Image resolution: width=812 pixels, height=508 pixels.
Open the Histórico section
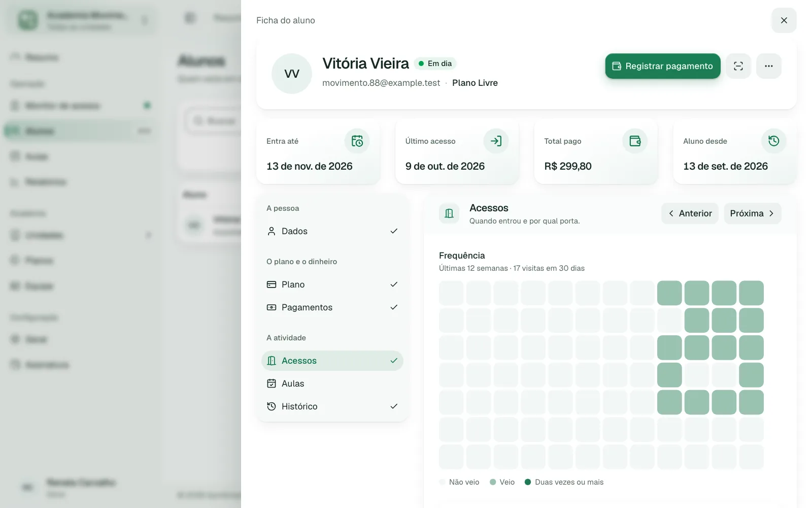pyautogui.click(x=332, y=406)
